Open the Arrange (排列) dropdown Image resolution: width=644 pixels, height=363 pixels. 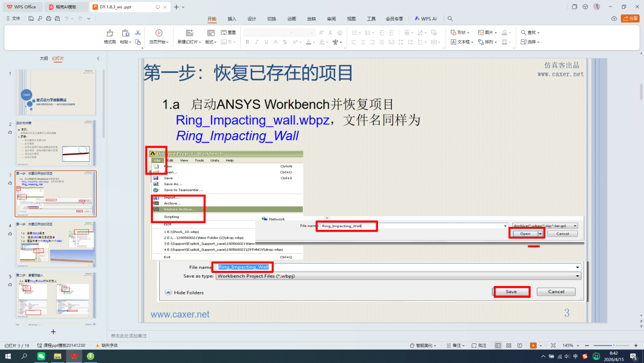[488, 42]
